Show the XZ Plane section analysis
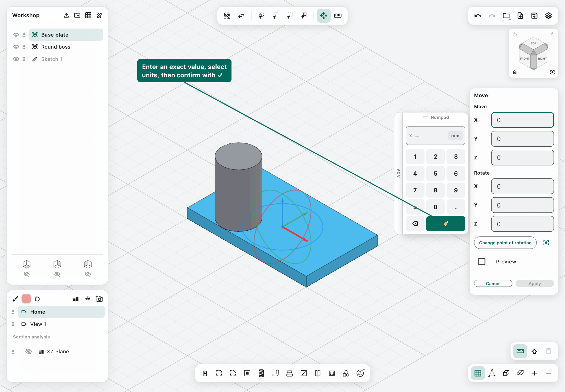The image size is (565, 392). pos(29,351)
